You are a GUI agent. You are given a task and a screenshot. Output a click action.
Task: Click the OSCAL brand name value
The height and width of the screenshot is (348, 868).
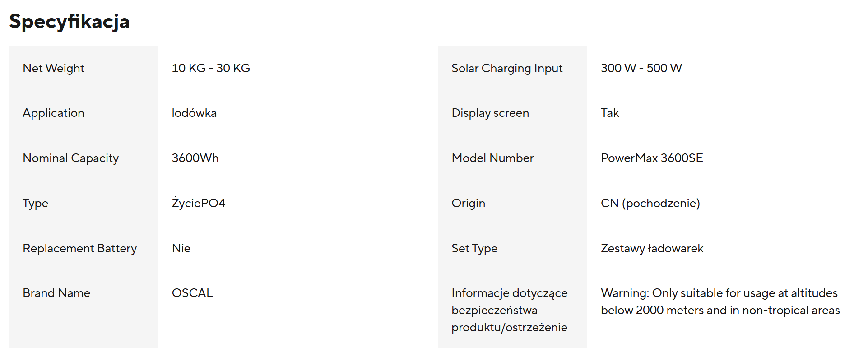click(x=192, y=293)
